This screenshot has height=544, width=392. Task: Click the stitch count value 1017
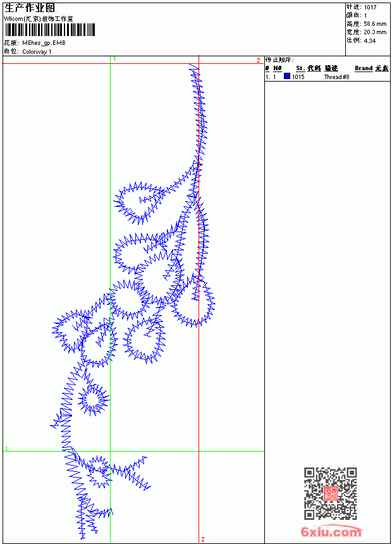(x=370, y=8)
